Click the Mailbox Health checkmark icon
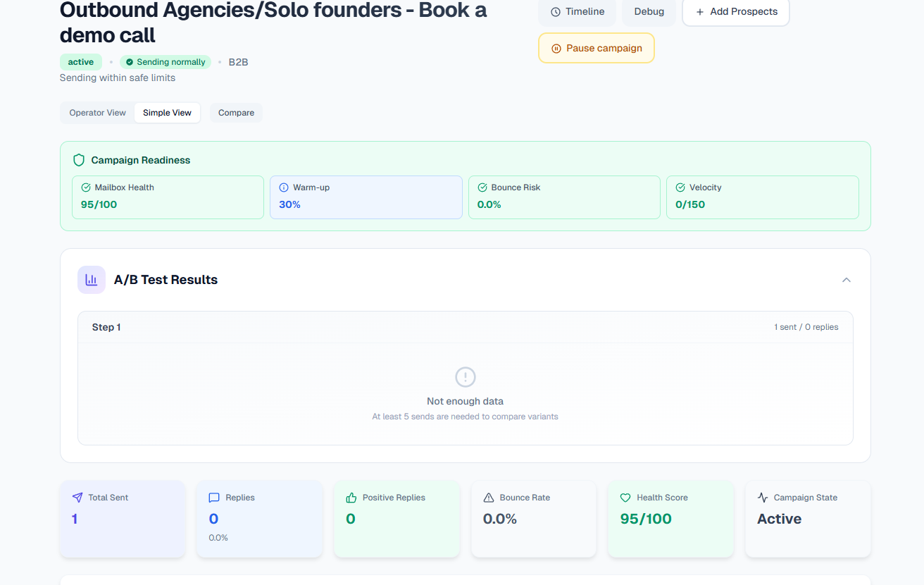 click(x=86, y=187)
